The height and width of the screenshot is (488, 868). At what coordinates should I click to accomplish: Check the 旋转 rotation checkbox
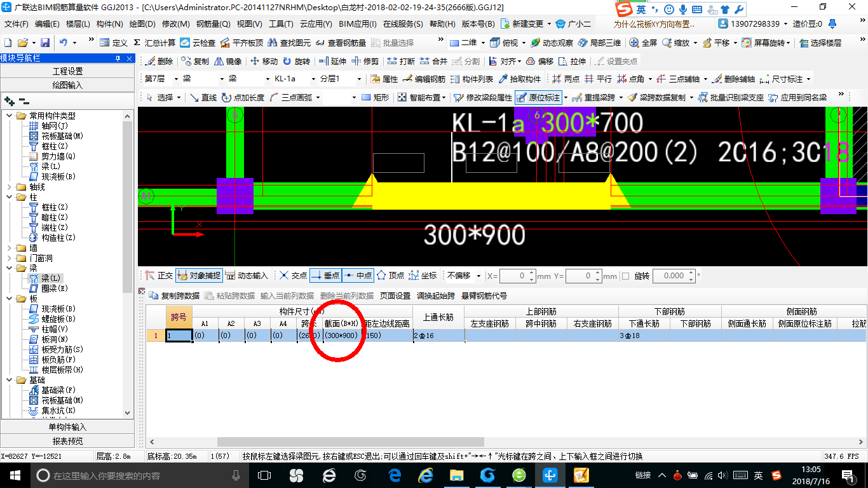tap(625, 276)
